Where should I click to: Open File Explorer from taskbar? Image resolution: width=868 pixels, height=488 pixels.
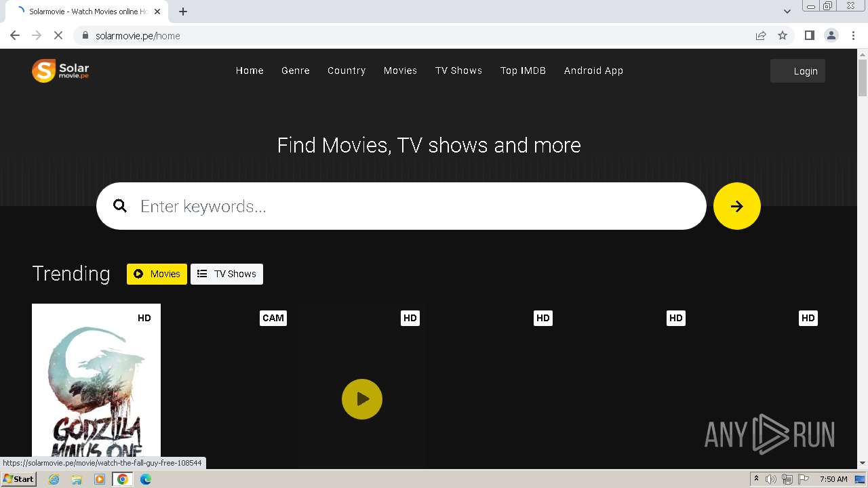[77, 479]
